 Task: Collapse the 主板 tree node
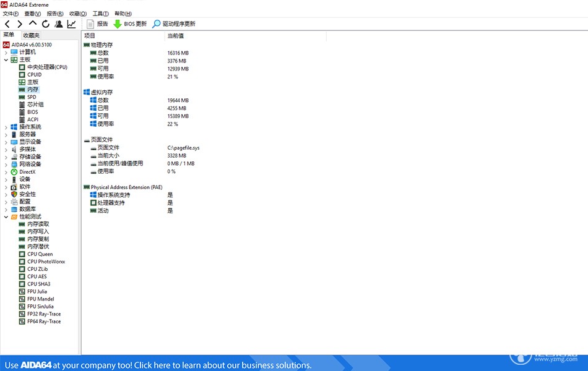pyautogui.click(x=6, y=60)
